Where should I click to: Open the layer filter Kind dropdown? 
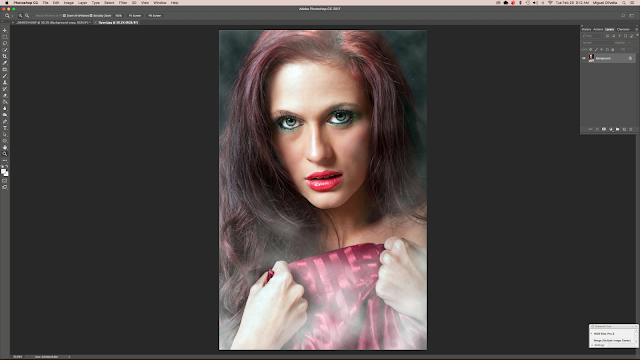click(593, 36)
